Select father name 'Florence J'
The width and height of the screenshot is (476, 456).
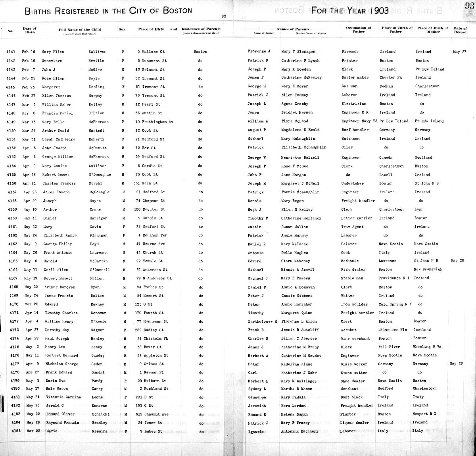point(259,52)
